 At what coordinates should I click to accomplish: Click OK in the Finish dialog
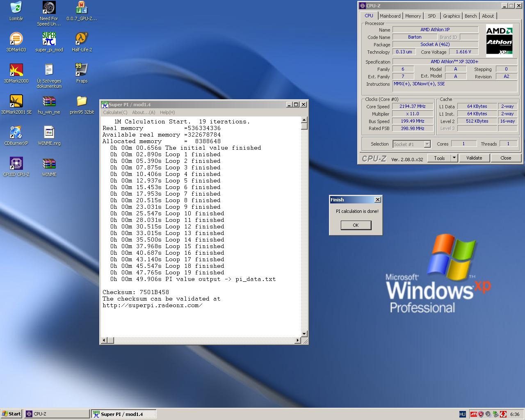coord(356,225)
